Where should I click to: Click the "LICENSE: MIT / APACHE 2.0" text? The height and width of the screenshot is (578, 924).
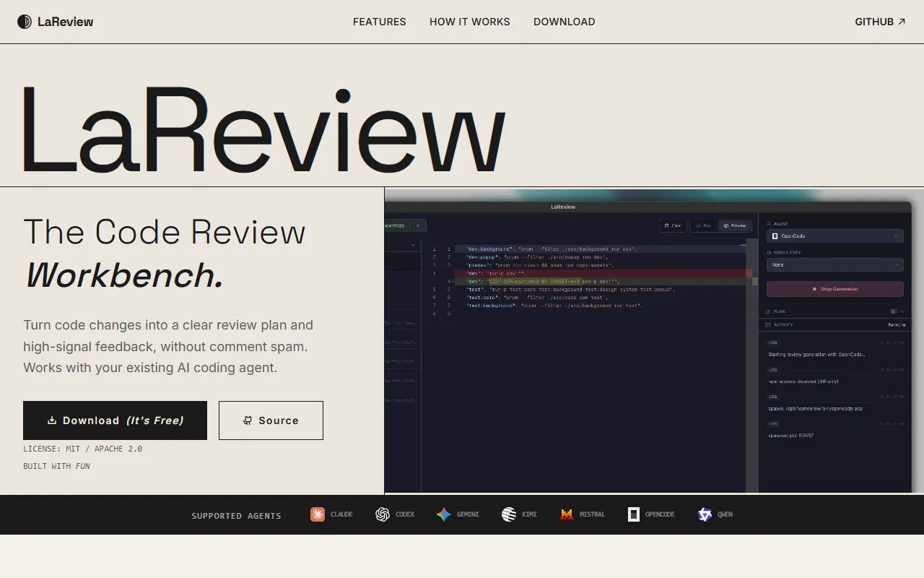click(82, 449)
